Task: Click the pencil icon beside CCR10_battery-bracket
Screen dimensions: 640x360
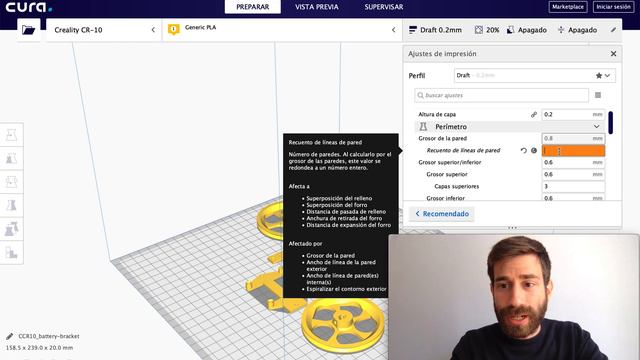Action: click(x=9, y=336)
